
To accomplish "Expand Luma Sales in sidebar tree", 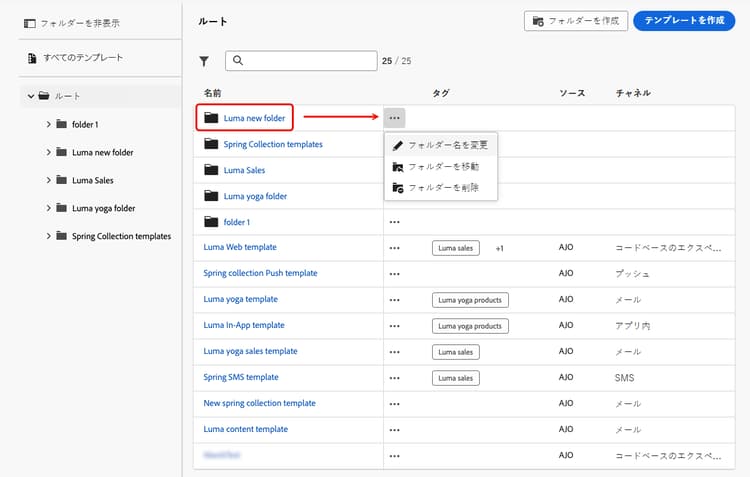I will 48,180.
